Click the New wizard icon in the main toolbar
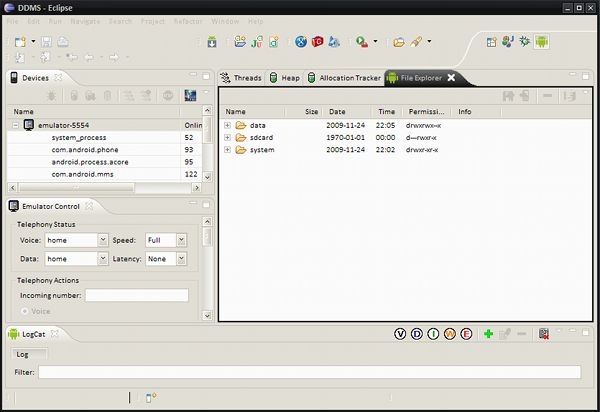The height and width of the screenshot is (412, 600). 20,42
